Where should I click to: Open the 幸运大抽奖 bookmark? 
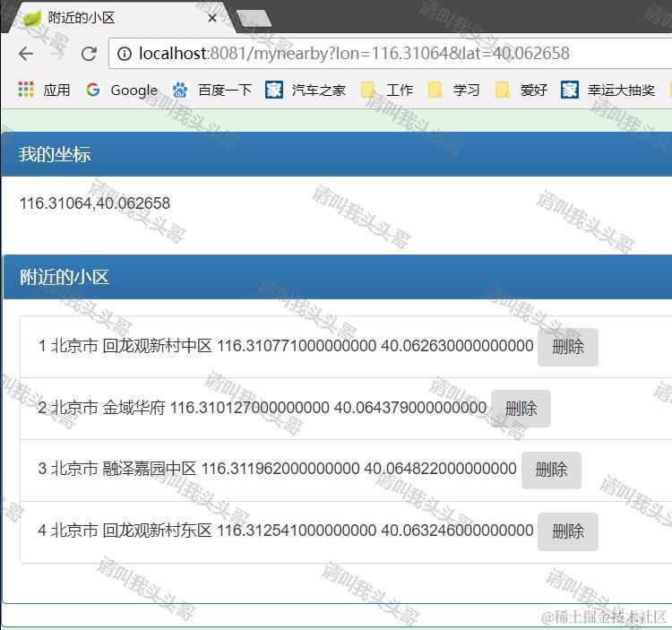click(607, 90)
